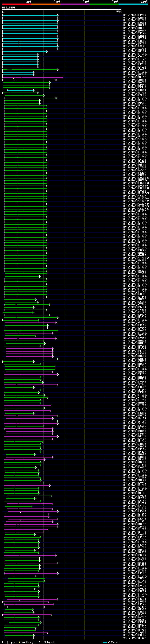Click the cyan ~100% identity legend bar
This screenshot has height=644, width=150.
[x=133, y=4]
